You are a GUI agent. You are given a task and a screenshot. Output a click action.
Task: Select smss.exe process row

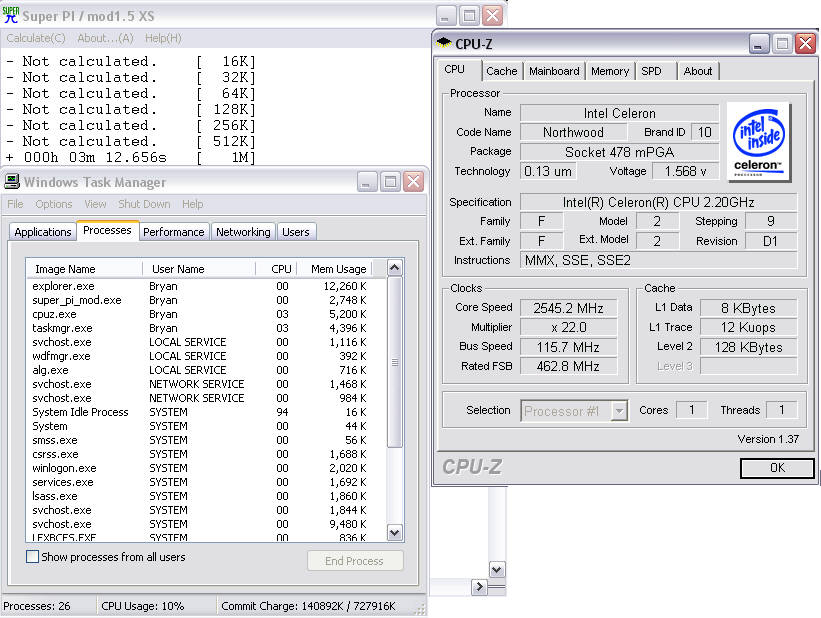tap(206, 440)
